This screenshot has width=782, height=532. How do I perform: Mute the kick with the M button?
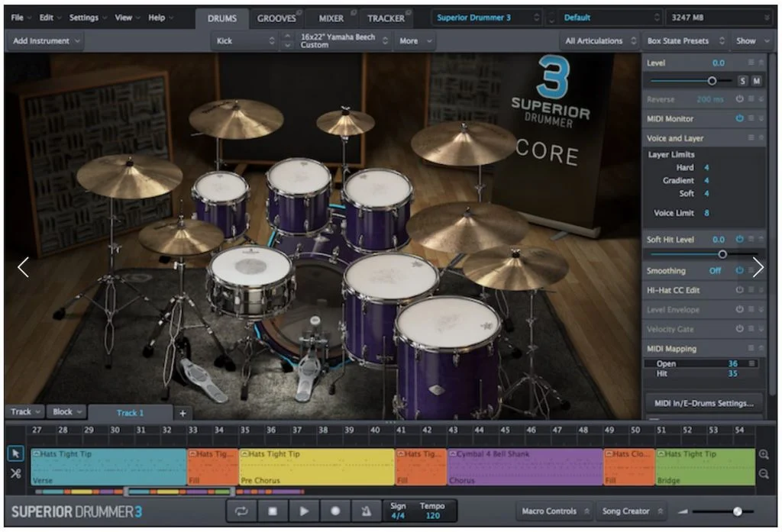coord(757,81)
